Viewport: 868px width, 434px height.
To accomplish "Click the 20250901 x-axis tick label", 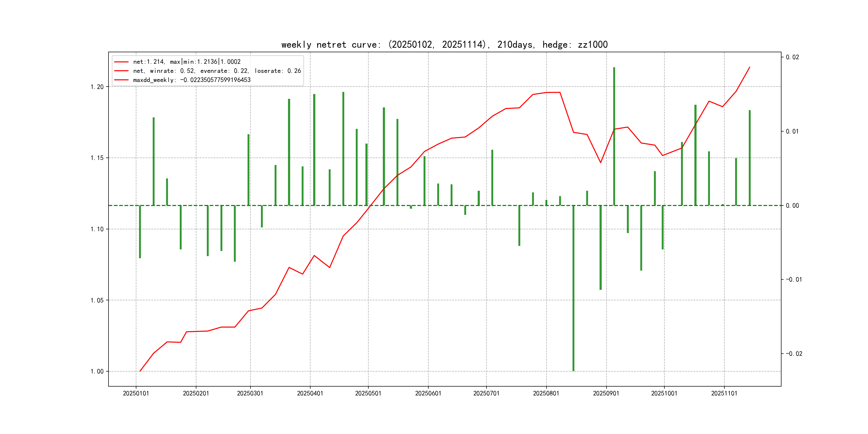I will [x=606, y=393].
